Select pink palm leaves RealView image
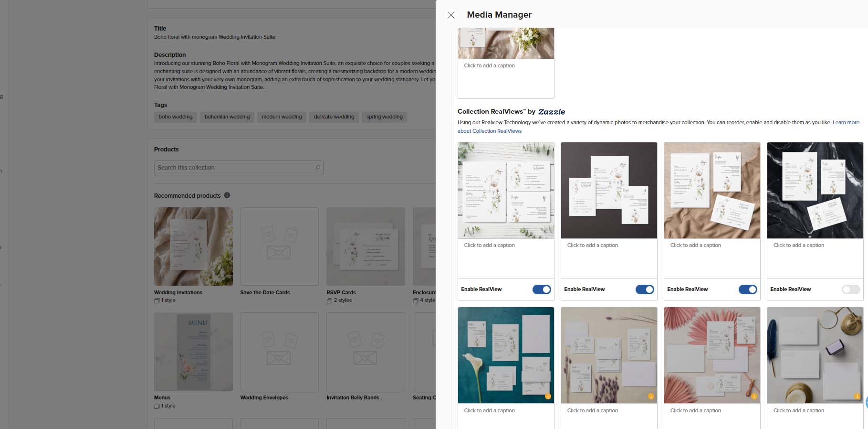This screenshot has height=429, width=868. pyautogui.click(x=712, y=355)
